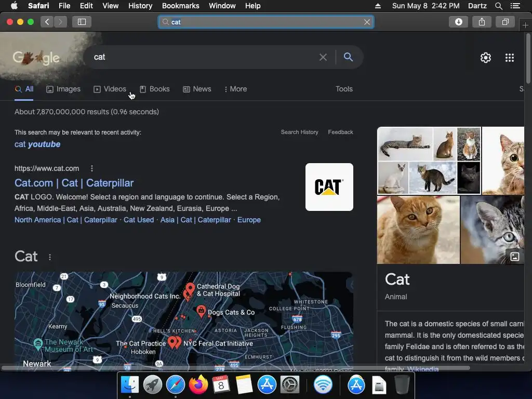Screen dimensions: 532x399
Task: Open the Bookmarks menu
Action: click(x=180, y=6)
